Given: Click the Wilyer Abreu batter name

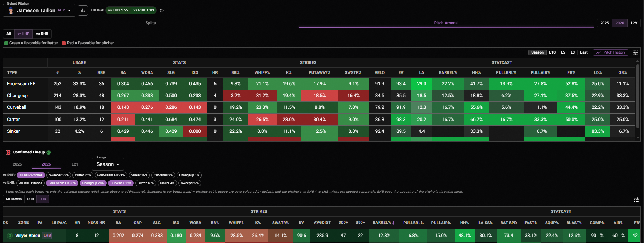Looking at the screenshot, I should (x=27, y=236).
